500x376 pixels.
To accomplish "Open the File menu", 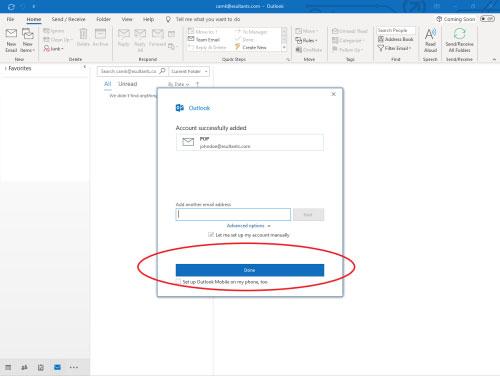I will coord(10,19).
